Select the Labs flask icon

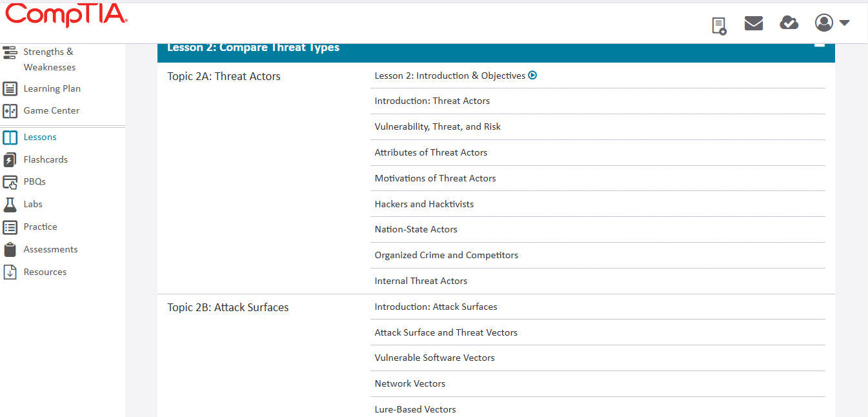point(10,204)
